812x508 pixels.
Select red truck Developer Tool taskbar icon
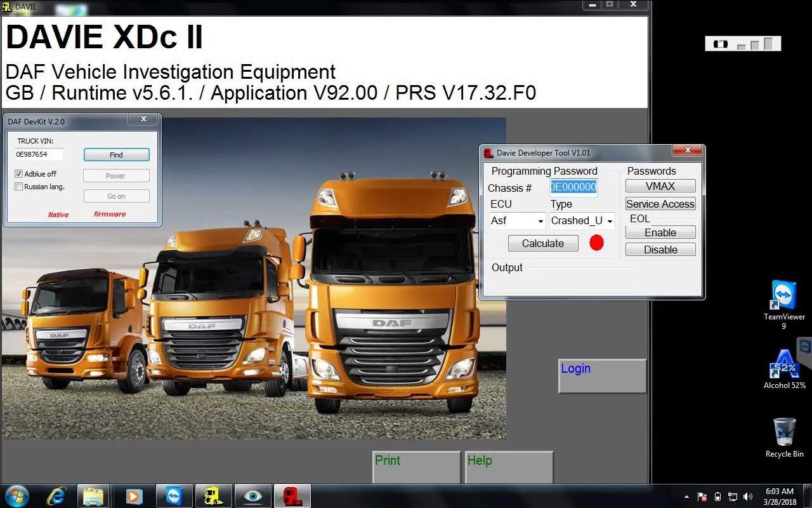pos(292,495)
